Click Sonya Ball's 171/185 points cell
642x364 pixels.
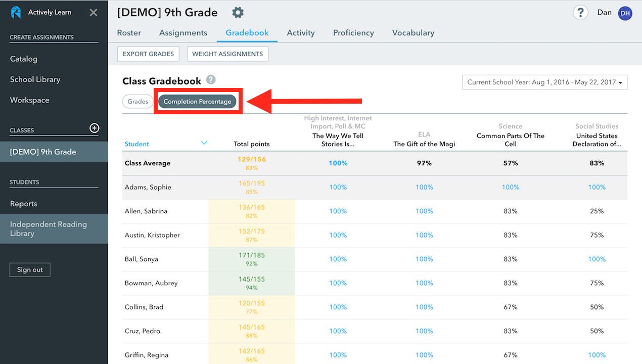pos(252,259)
